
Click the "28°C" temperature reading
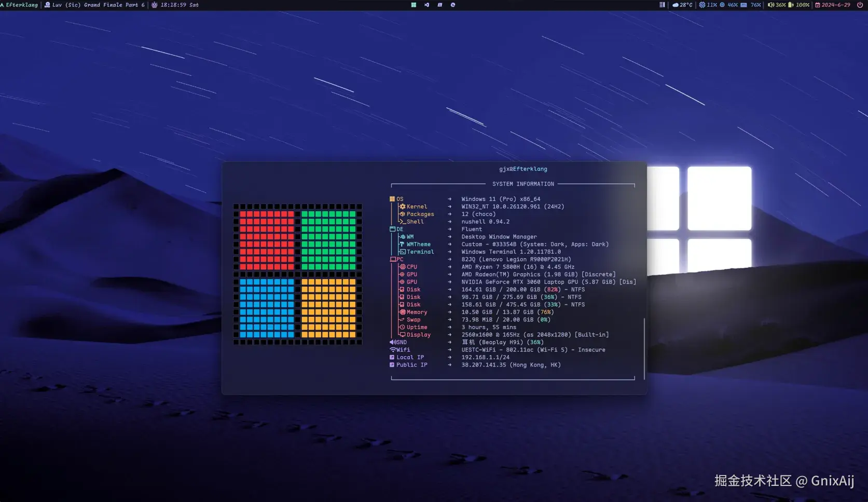coord(686,5)
